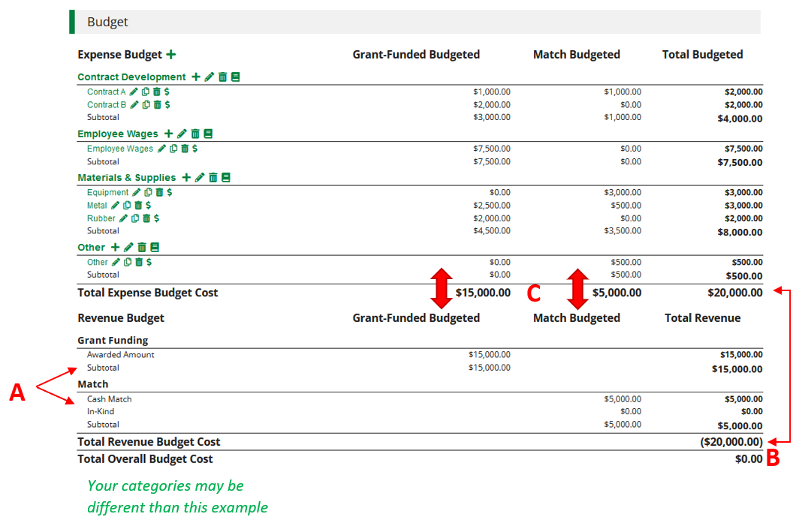Click the Contract Development category heading
This screenshot has height=532, width=802.
(131, 77)
